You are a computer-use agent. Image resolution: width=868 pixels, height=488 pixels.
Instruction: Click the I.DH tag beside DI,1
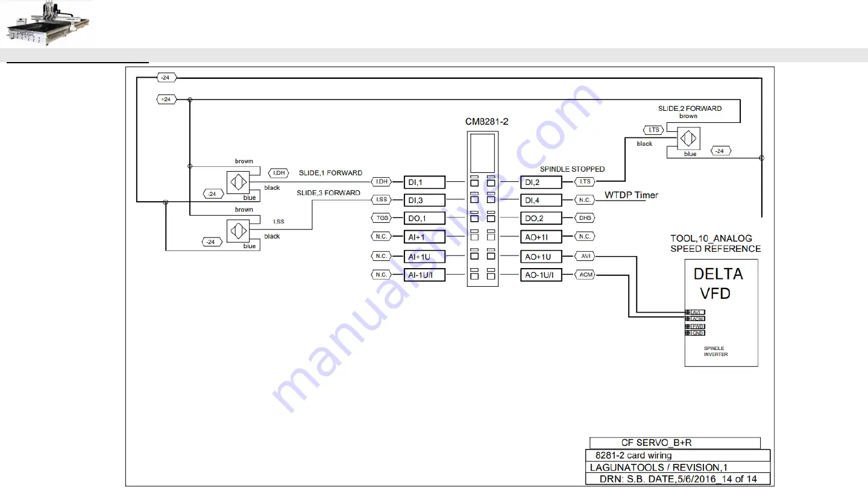pos(381,182)
